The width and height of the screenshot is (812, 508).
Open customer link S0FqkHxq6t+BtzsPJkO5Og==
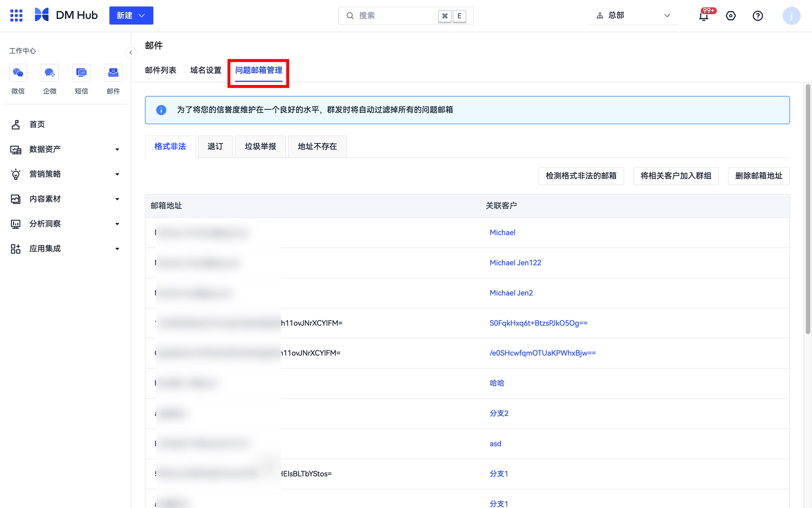(x=539, y=323)
